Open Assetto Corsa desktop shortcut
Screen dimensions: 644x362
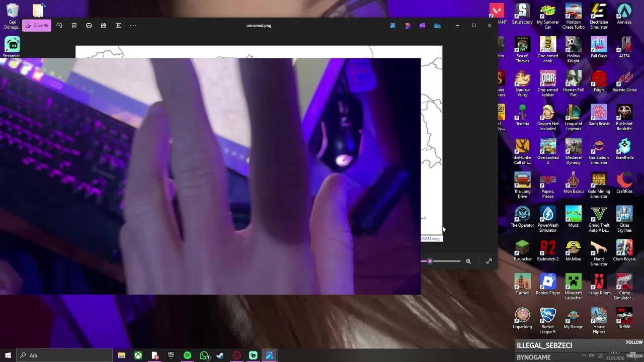pyautogui.click(x=624, y=81)
